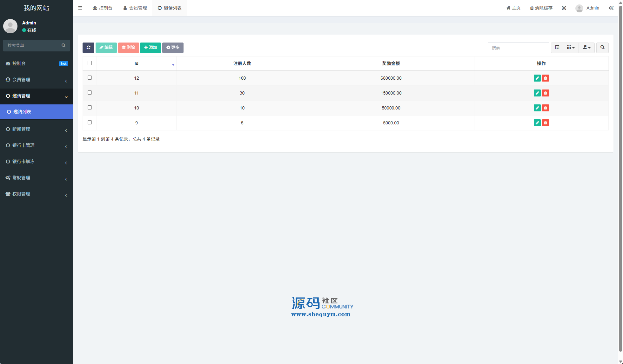Switch to the 控制台 tab
The height and width of the screenshot is (364, 623).
(x=102, y=8)
